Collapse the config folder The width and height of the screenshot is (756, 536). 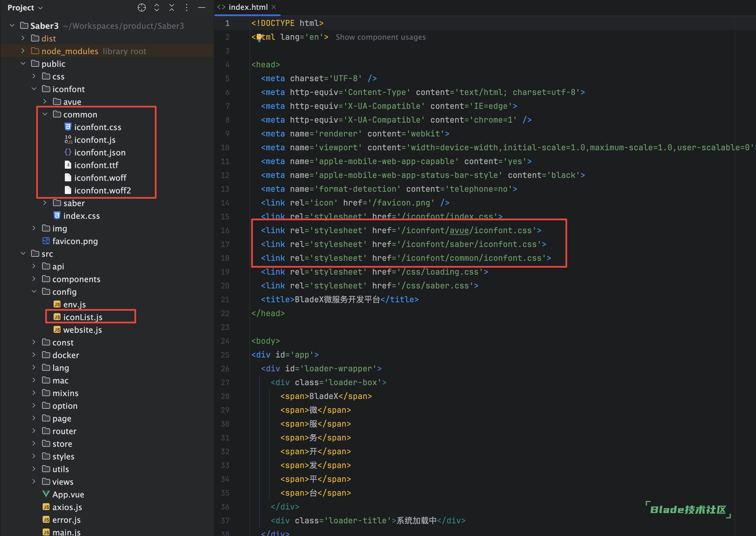pyautogui.click(x=34, y=291)
